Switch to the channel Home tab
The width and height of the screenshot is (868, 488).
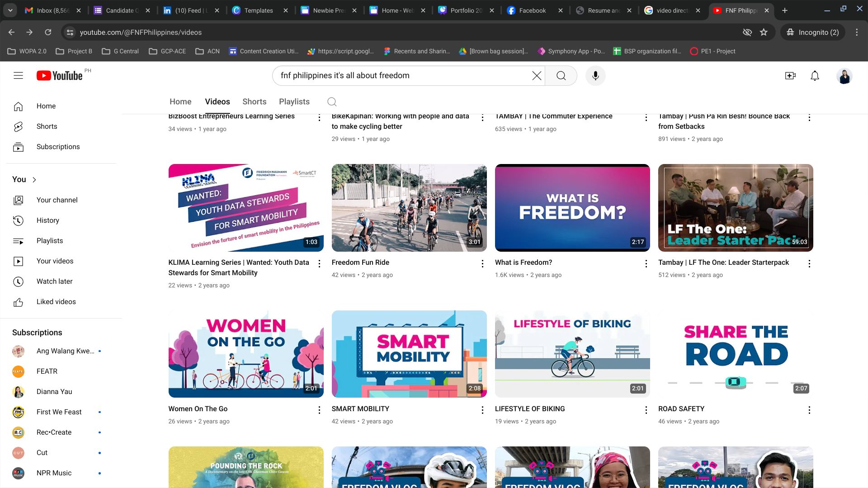point(180,102)
